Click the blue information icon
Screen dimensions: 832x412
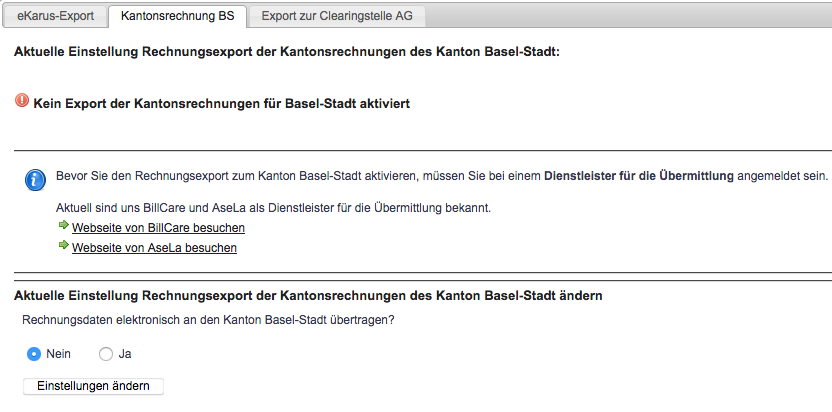[35, 180]
